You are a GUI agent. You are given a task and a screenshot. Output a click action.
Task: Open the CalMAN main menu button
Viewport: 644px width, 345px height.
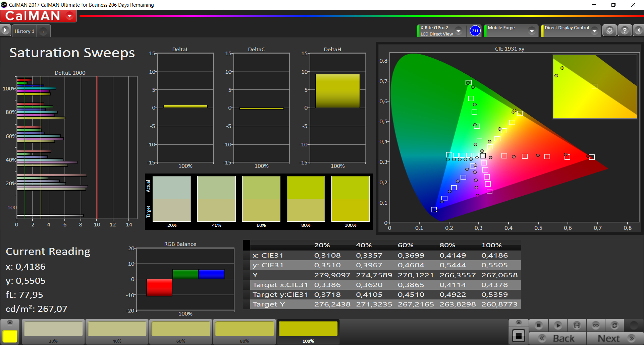38,16
